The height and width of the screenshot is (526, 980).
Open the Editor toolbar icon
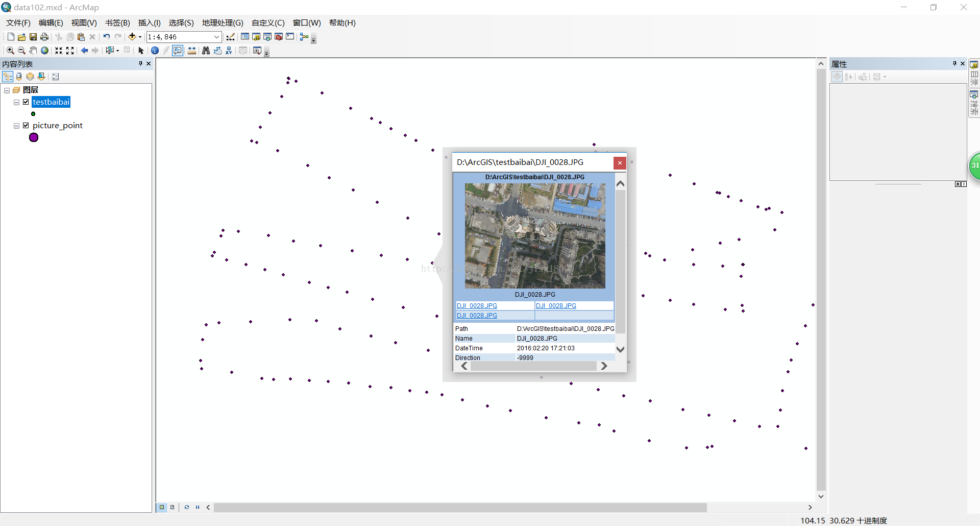tap(231, 37)
